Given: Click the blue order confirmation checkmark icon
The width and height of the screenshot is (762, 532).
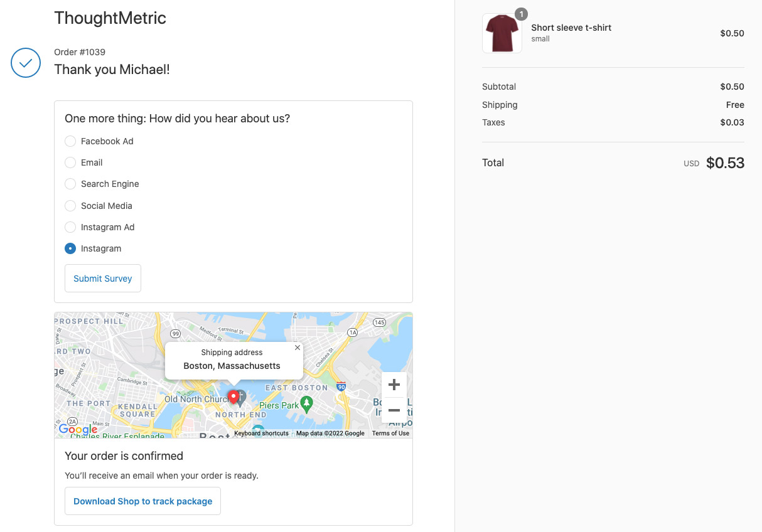Looking at the screenshot, I should pos(25,63).
